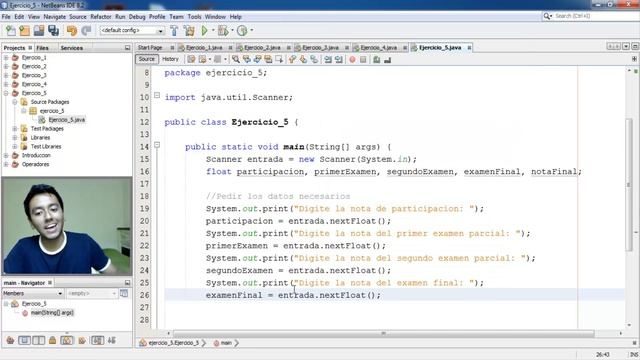
Task: Toggle Fully Qualified Names filter in Navigator
Action: point(82,340)
